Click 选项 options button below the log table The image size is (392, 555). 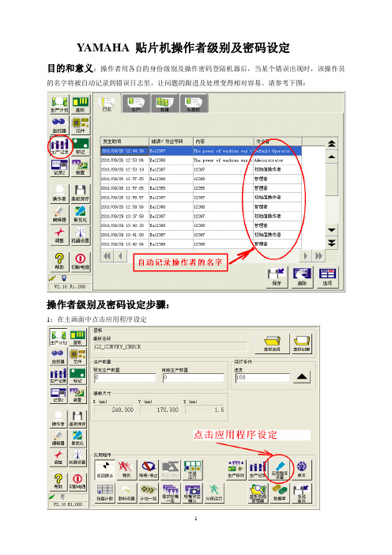pos(328,277)
